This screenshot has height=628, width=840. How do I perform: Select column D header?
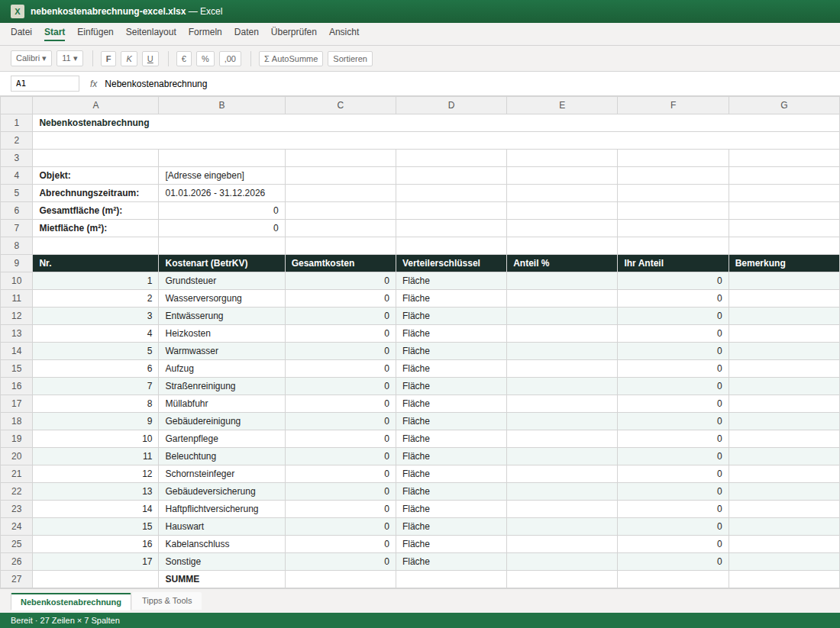click(451, 105)
